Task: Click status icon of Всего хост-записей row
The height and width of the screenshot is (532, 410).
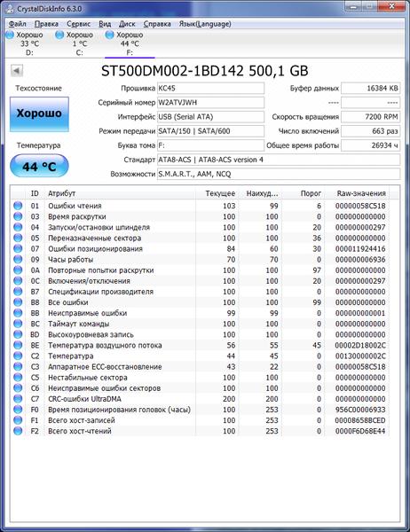Action: 18,420
